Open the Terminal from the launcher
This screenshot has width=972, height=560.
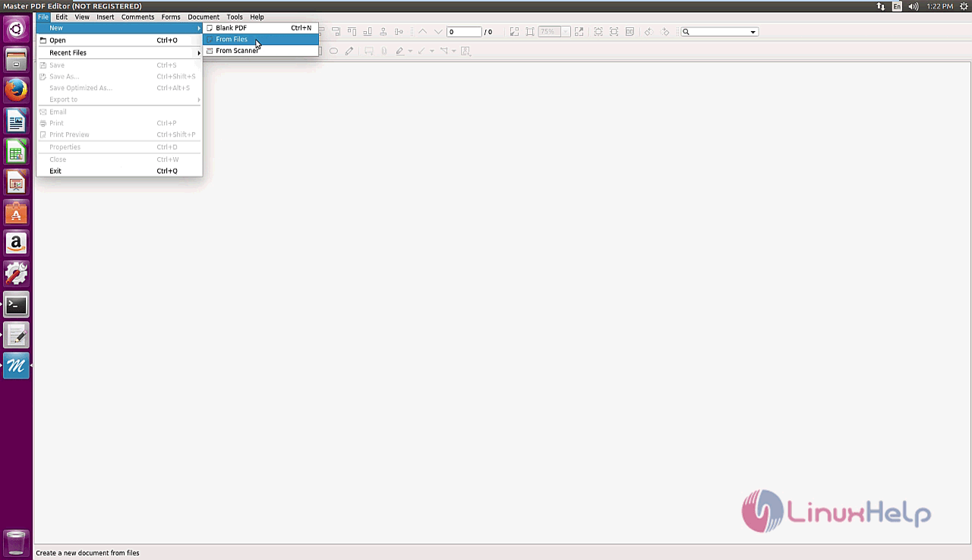16,305
